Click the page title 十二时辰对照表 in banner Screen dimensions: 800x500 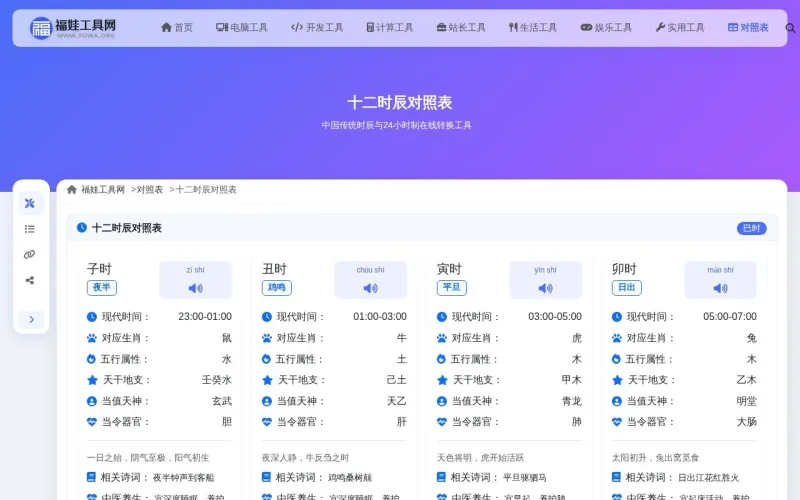399,103
